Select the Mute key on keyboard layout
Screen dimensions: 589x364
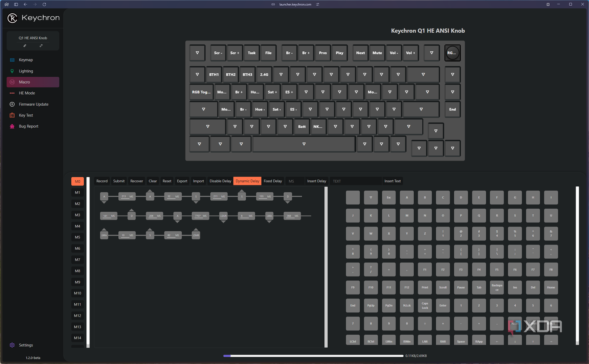[377, 53]
